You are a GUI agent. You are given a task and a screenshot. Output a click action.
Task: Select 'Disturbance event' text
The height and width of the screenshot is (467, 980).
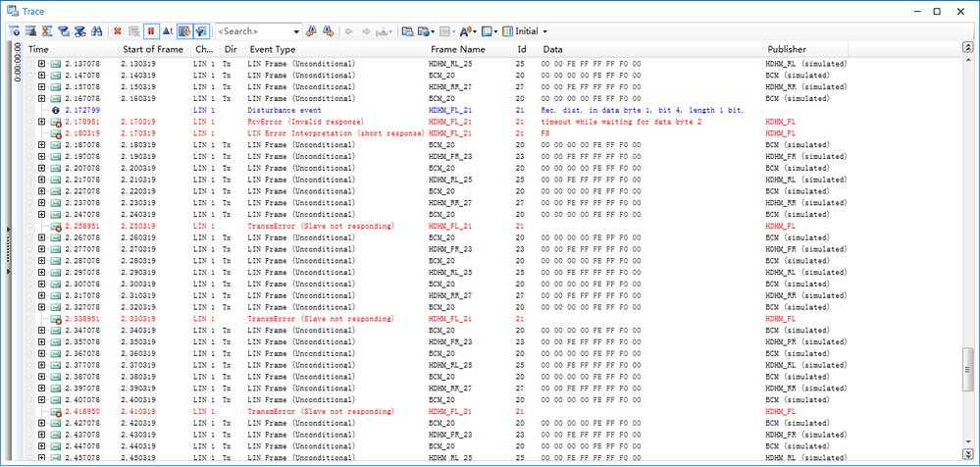[284, 110]
